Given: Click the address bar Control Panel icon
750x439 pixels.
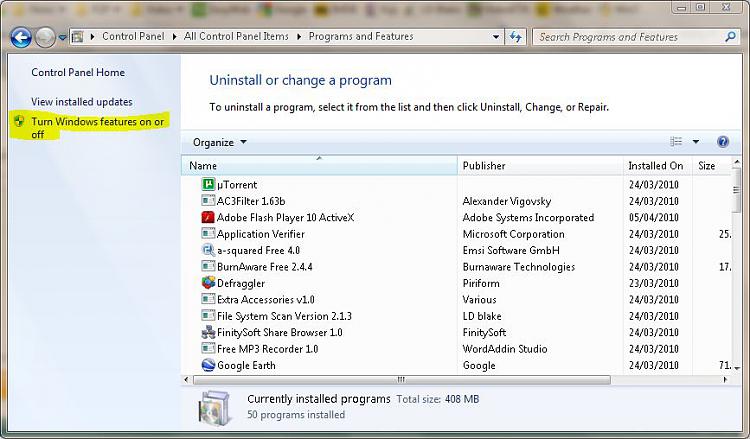Looking at the screenshot, I should coord(78,36).
